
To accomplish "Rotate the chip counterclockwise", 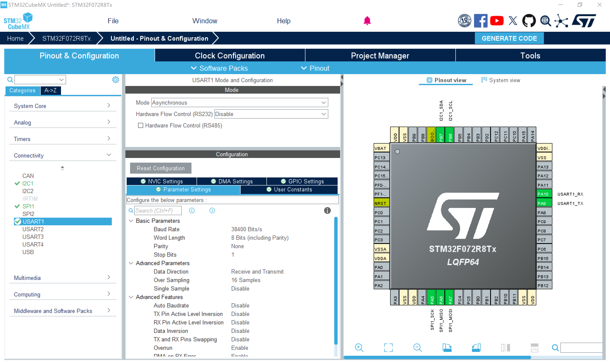I will (x=476, y=347).
